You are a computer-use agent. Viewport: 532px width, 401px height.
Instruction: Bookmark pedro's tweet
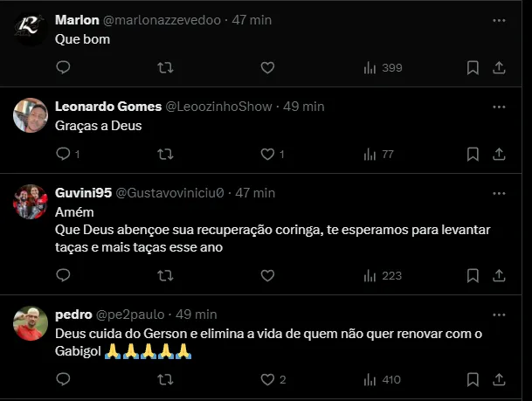473,379
